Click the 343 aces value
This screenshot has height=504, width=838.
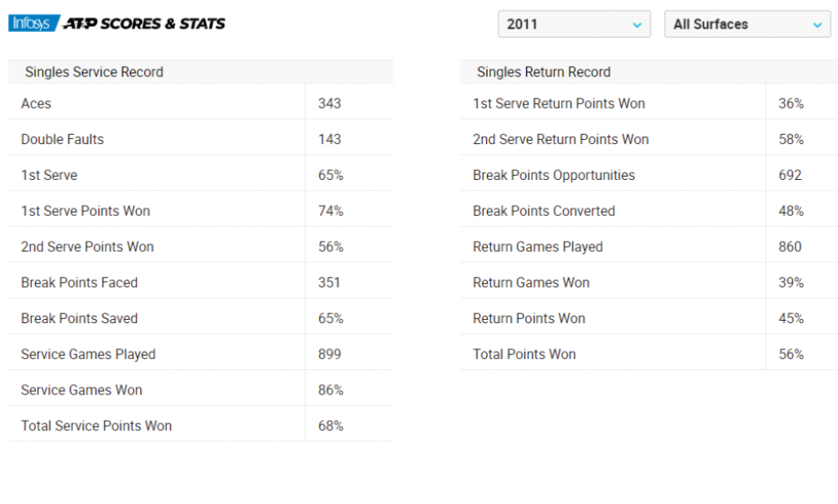(x=330, y=103)
